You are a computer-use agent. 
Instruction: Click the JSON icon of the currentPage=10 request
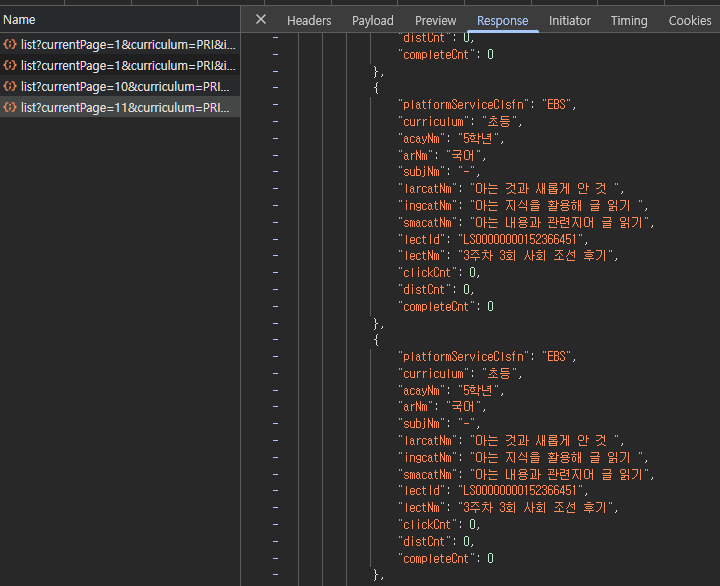point(10,87)
